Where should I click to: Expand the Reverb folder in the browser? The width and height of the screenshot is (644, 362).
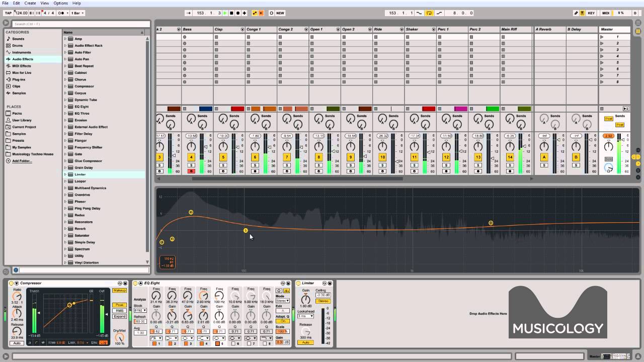click(x=65, y=229)
